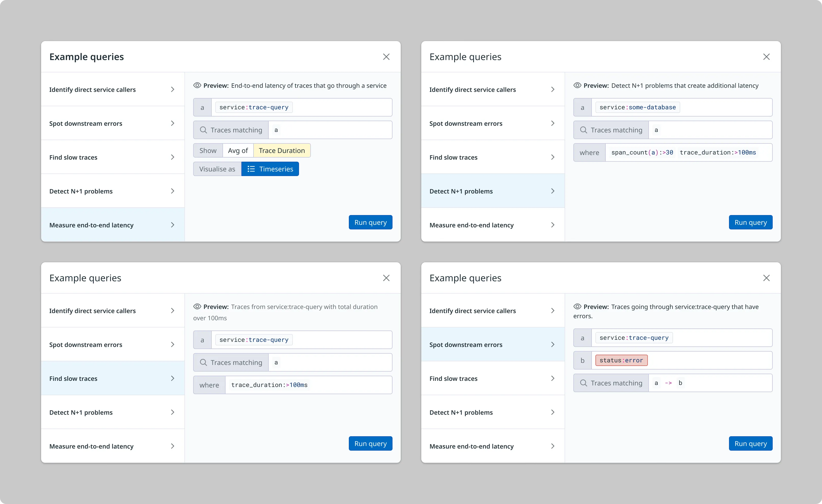This screenshot has width=822, height=504.
Task: Click the eye icon next to 'Traces going through service:trace-query'
Action: 577,306
